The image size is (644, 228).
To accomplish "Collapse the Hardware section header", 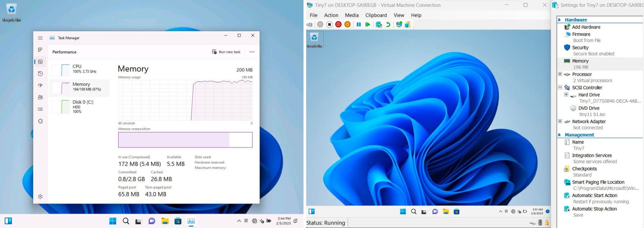I will tap(559, 20).
